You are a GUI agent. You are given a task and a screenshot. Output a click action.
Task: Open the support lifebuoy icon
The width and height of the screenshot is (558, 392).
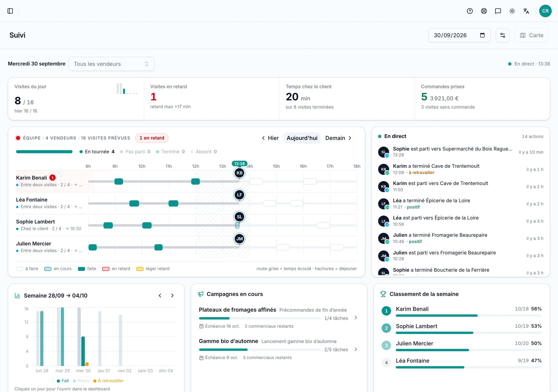tap(484, 11)
